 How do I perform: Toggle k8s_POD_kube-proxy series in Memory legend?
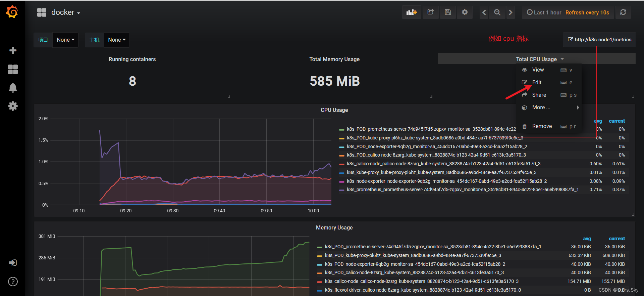click(413, 255)
